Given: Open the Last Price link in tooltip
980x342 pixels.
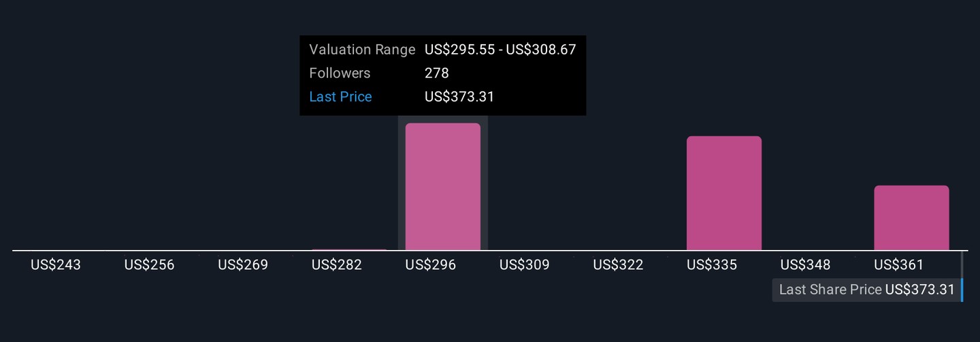Looking at the screenshot, I should point(340,97).
